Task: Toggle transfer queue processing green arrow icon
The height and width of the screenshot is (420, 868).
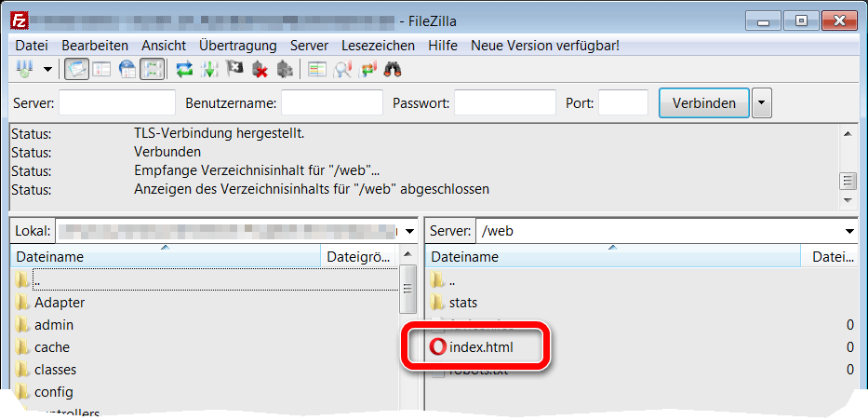Action: coord(210,70)
